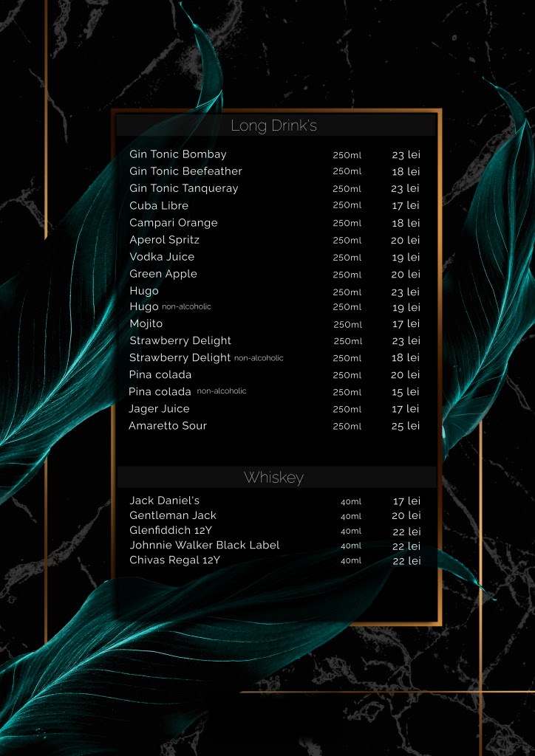Click 'Jager Juice' drink name
The image size is (535, 756).
pyautogui.click(x=159, y=409)
